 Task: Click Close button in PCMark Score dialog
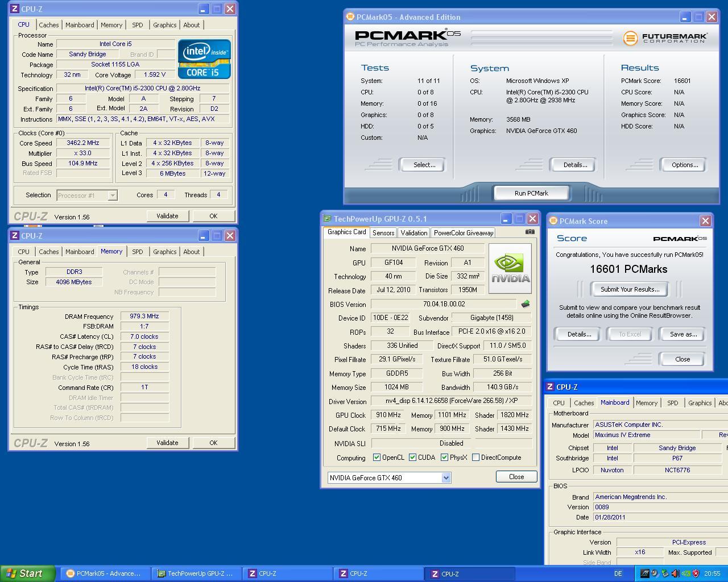pyautogui.click(x=682, y=359)
